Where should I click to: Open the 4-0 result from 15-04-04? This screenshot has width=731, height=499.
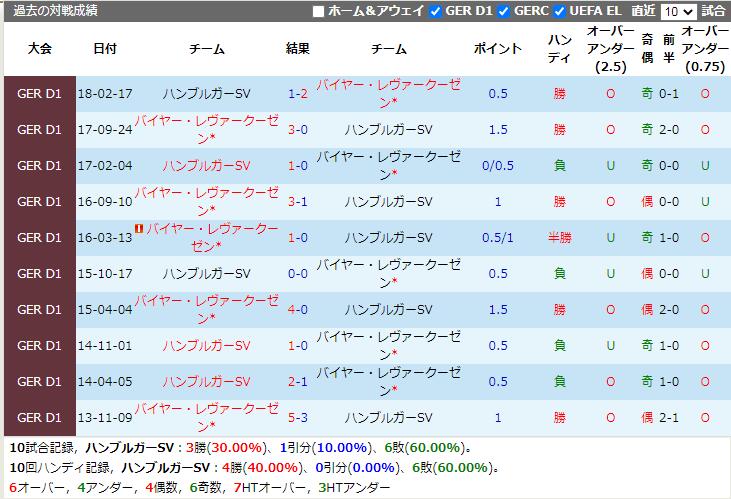coord(297,310)
